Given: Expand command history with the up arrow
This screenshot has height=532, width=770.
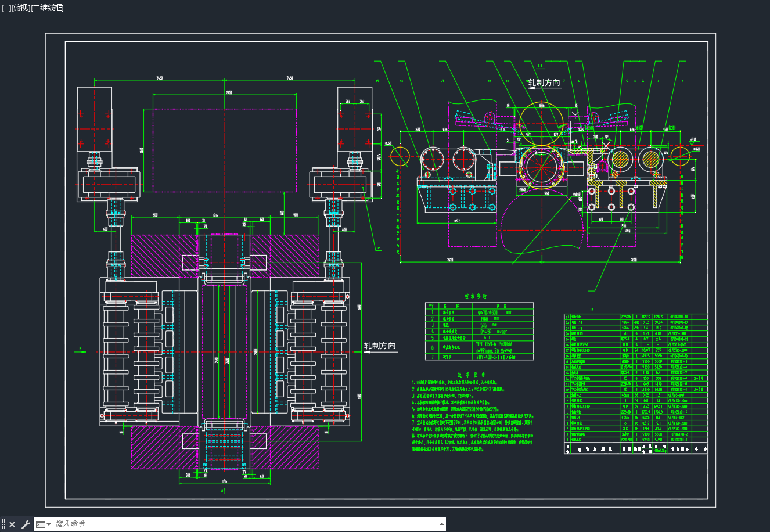Looking at the screenshot, I should [442, 524].
